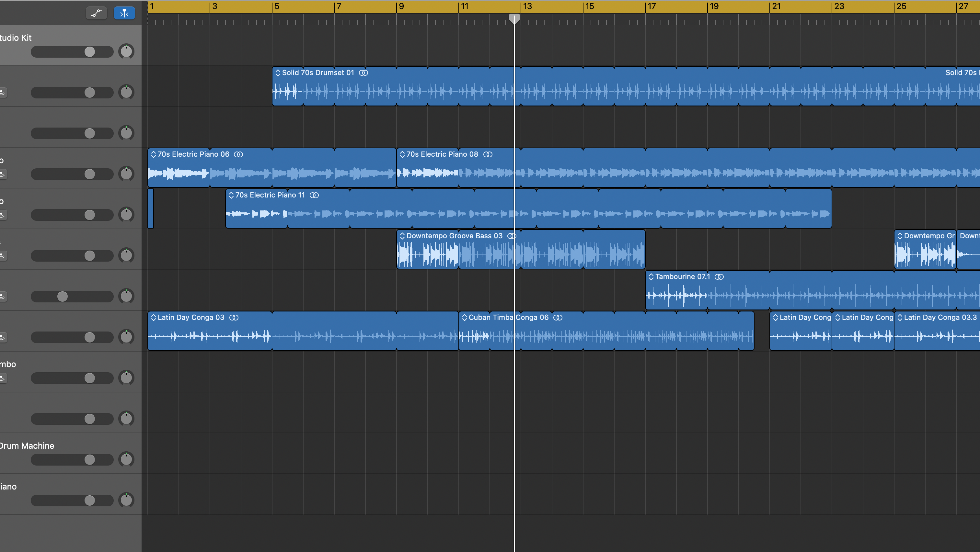Click arrows icon on 70s Electric Piano 11
The width and height of the screenshot is (980, 552).
coord(231,195)
